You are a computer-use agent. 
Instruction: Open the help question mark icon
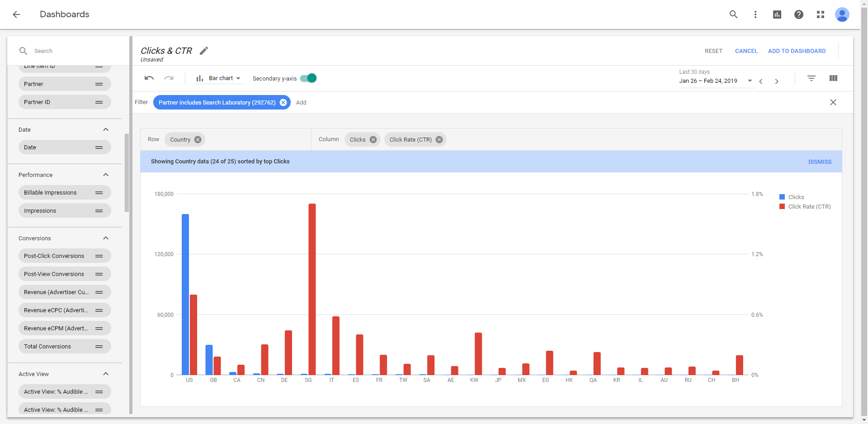click(x=798, y=14)
